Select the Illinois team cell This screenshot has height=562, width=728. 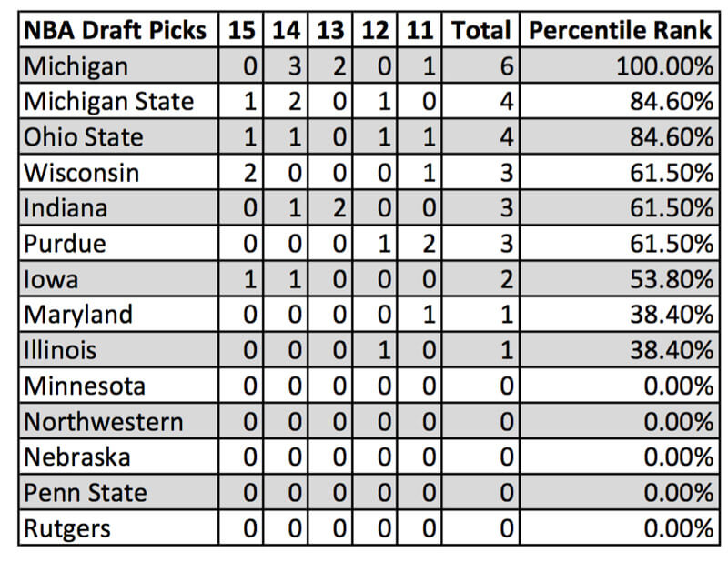click(59, 350)
